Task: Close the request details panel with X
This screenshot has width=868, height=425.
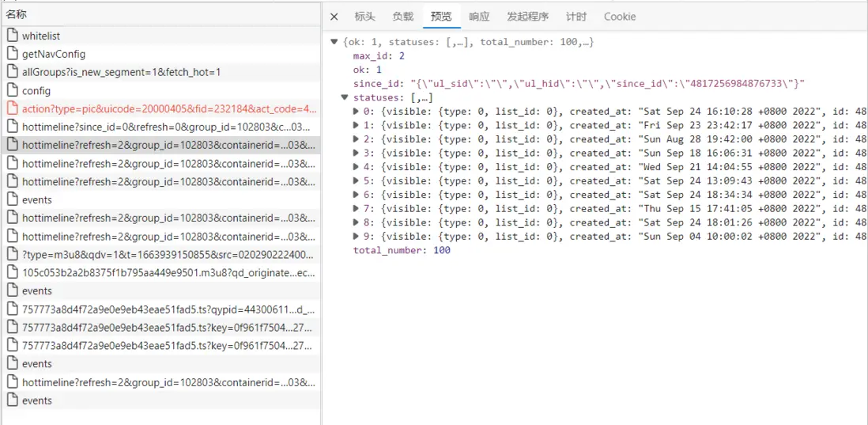Action: (x=334, y=17)
